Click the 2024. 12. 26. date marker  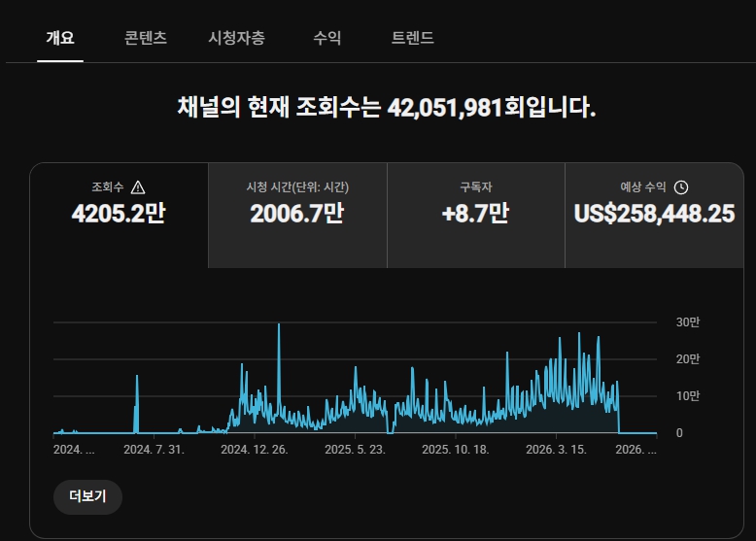tap(254, 450)
